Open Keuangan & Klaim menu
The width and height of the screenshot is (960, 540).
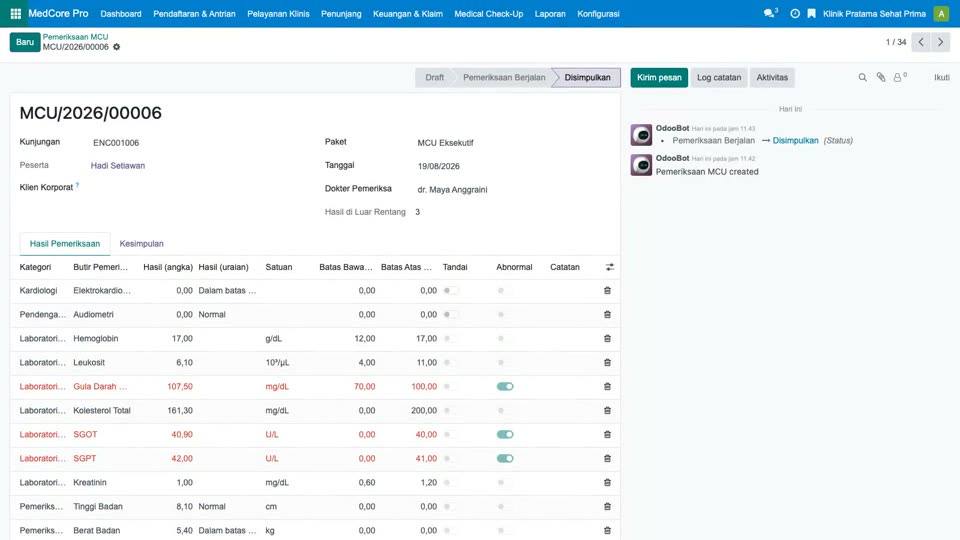408,13
